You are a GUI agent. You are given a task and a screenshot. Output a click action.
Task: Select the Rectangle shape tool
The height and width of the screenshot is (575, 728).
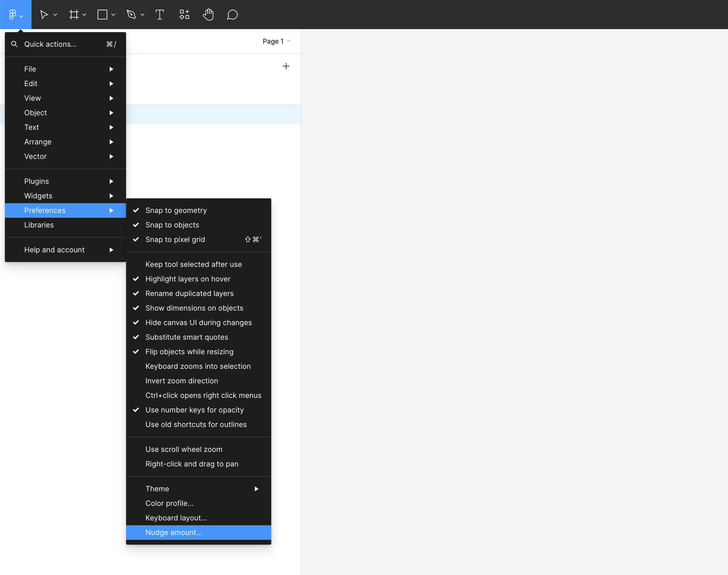[x=102, y=15]
